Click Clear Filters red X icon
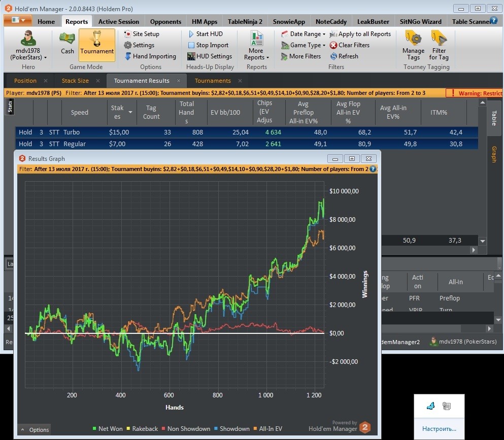Image resolution: width=504 pixels, height=440 pixels. click(x=333, y=45)
